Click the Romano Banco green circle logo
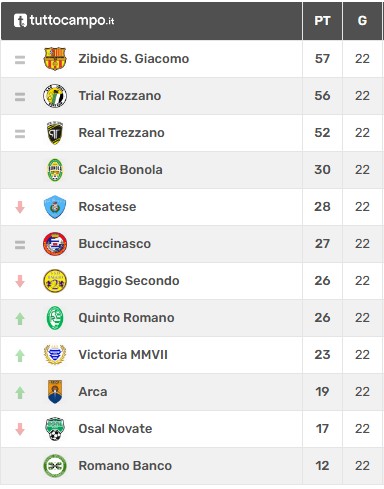This screenshot has width=384, height=489. point(55,466)
